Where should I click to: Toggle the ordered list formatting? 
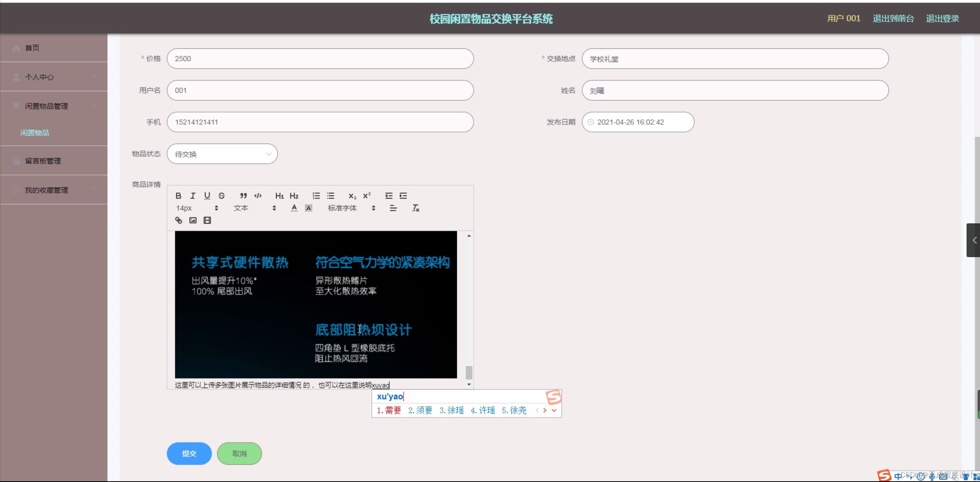click(x=316, y=196)
